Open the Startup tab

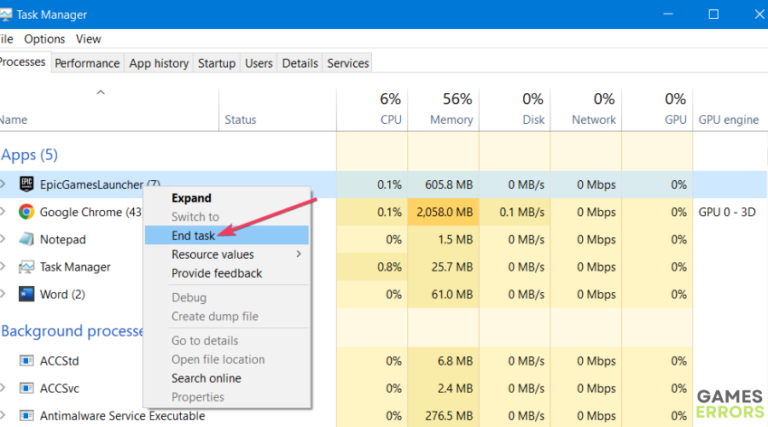(x=216, y=63)
